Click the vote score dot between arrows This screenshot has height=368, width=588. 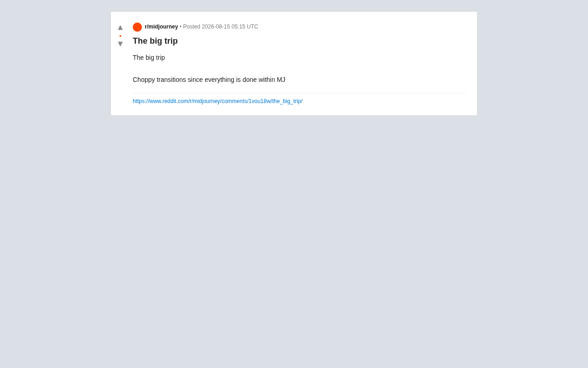[120, 36]
